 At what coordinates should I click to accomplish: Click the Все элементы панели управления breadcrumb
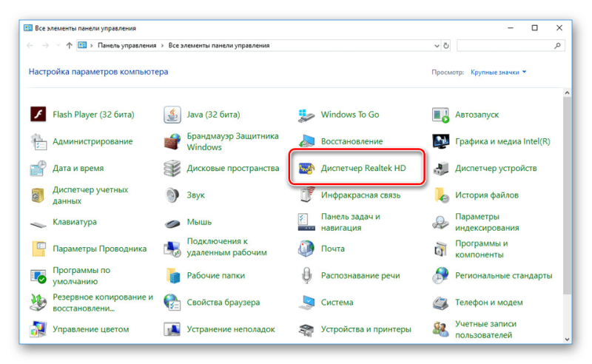click(x=219, y=46)
